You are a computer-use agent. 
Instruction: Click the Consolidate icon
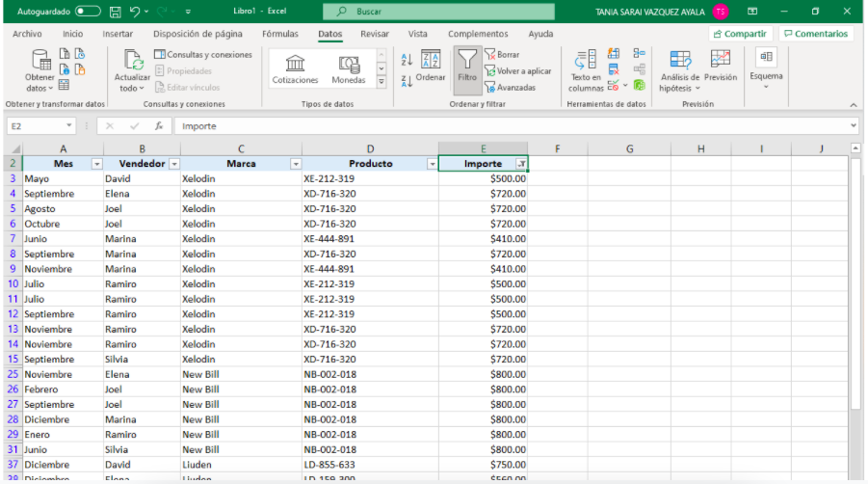(640, 53)
